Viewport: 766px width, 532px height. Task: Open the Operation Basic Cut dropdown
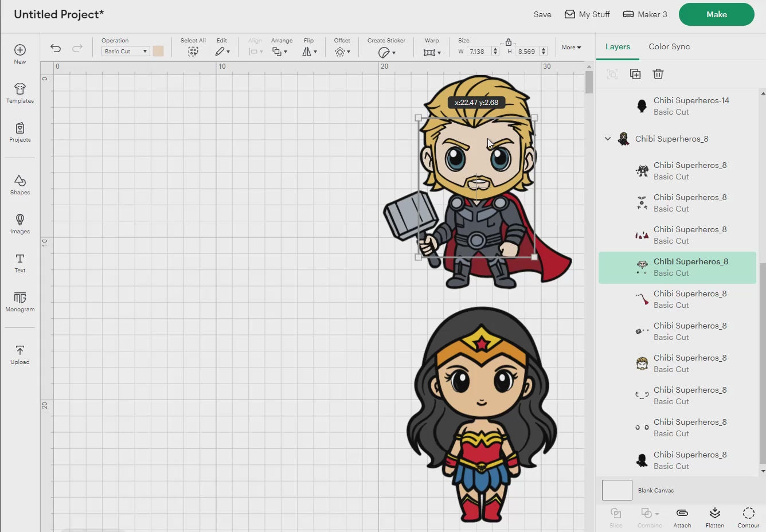pos(126,51)
